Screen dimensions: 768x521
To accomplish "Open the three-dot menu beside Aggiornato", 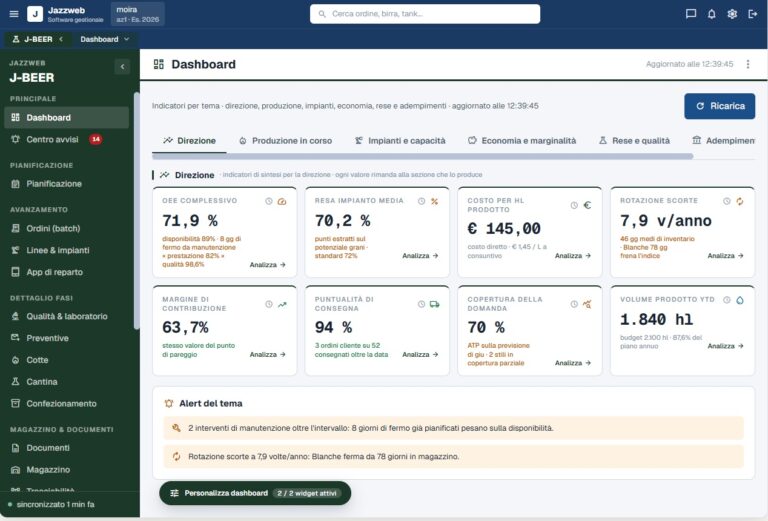I will [747, 64].
